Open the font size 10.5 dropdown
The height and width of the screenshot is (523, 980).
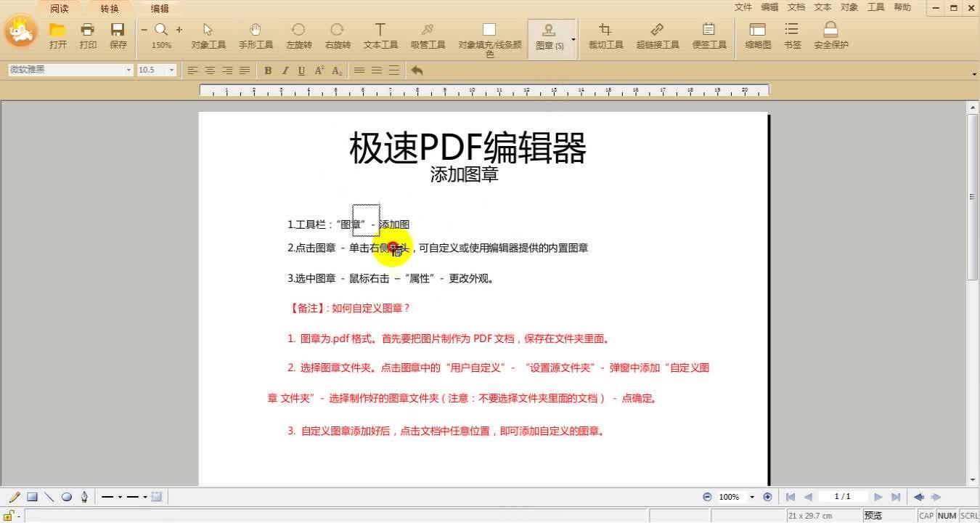click(x=172, y=70)
